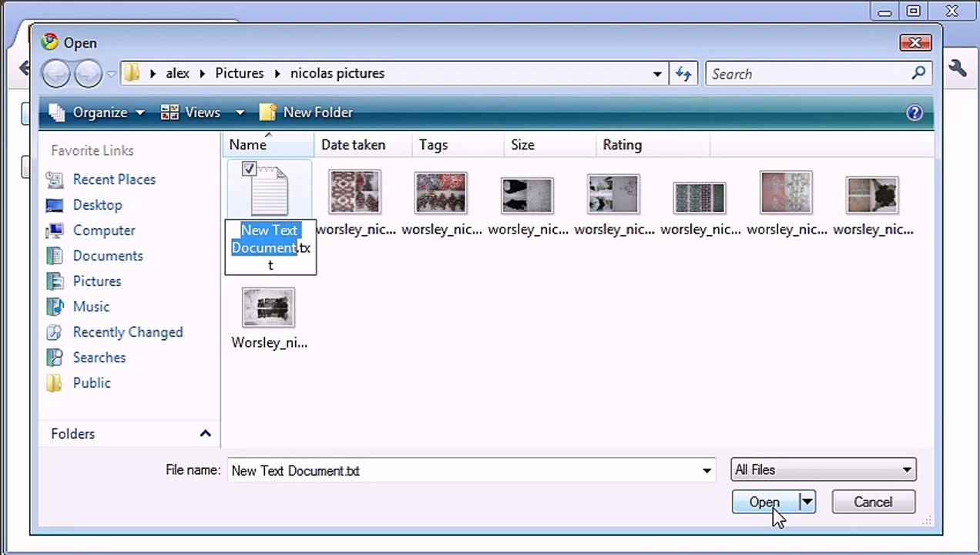Sort by the Size column header

[549, 145]
